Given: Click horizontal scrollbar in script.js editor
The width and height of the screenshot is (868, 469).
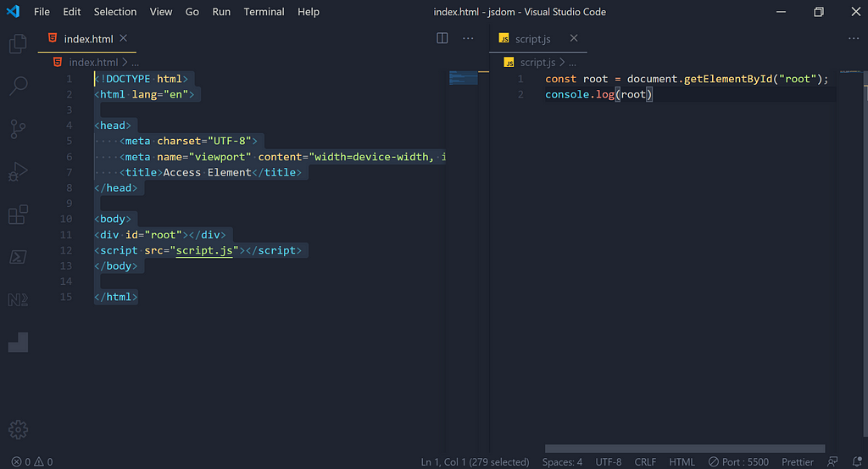Looking at the screenshot, I should click(x=685, y=449).
